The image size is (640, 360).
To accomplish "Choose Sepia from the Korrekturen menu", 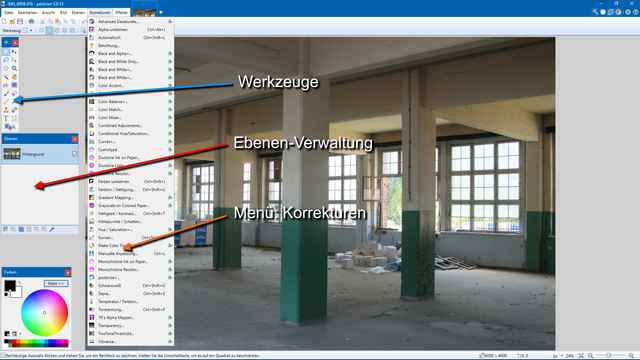I will tap(131, 293).
